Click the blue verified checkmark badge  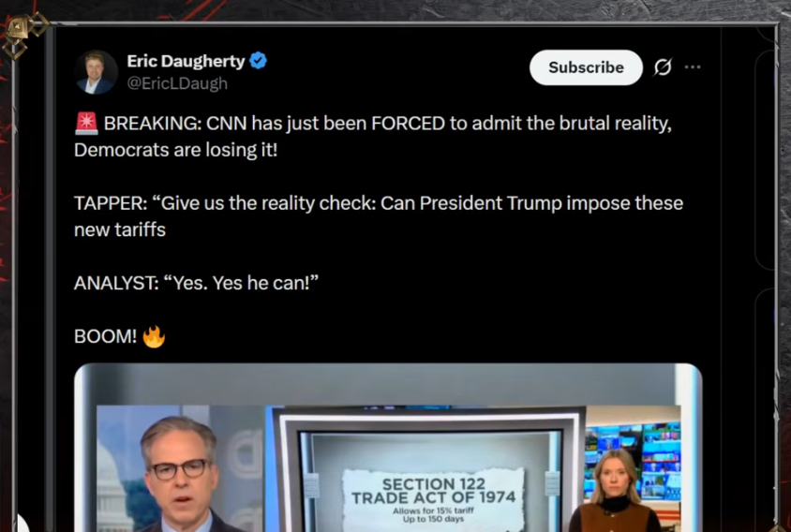tap(259, 61)
